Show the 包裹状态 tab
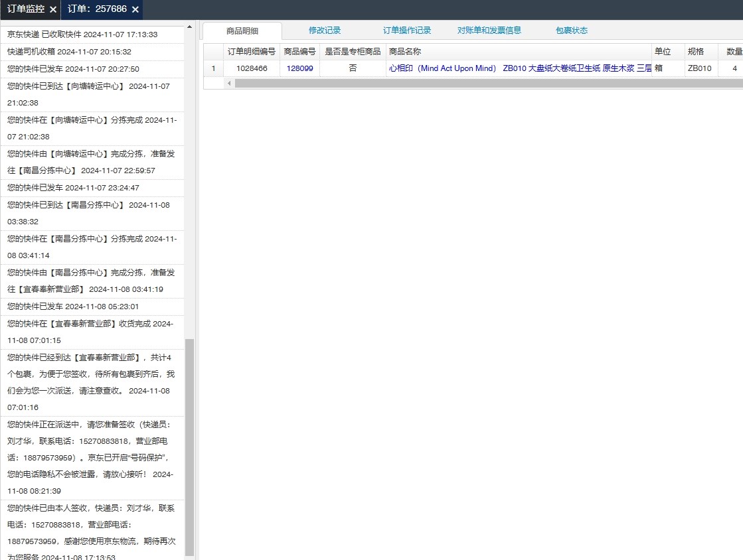This screenshot has height=560, width=743. pyautogui.click(x=572, y=31)
